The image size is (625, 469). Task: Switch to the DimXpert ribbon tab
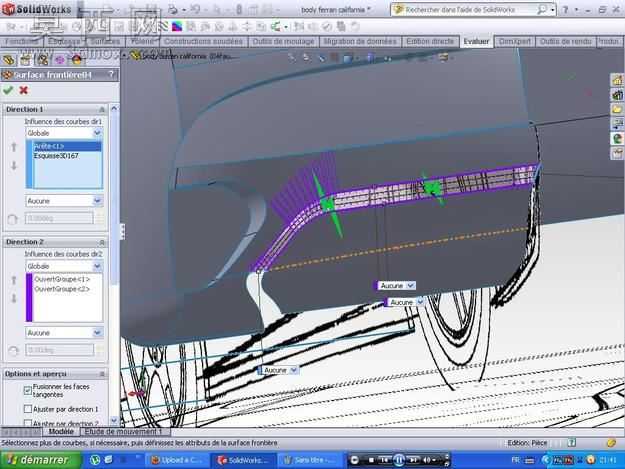[x=515, y=41]
